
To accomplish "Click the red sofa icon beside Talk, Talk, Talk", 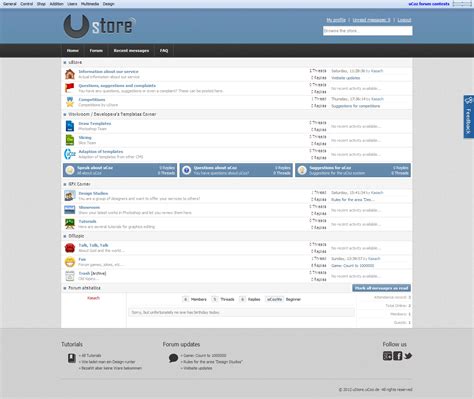I will (70, 248).
